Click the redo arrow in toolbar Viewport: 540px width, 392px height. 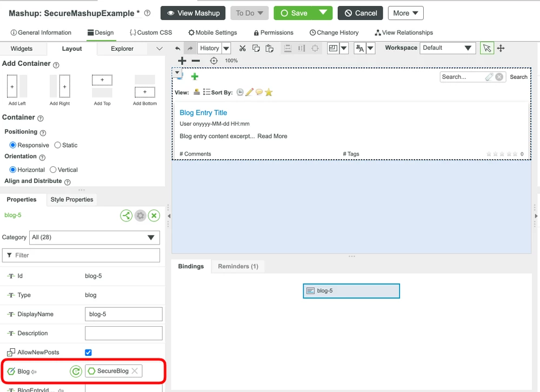190,49
